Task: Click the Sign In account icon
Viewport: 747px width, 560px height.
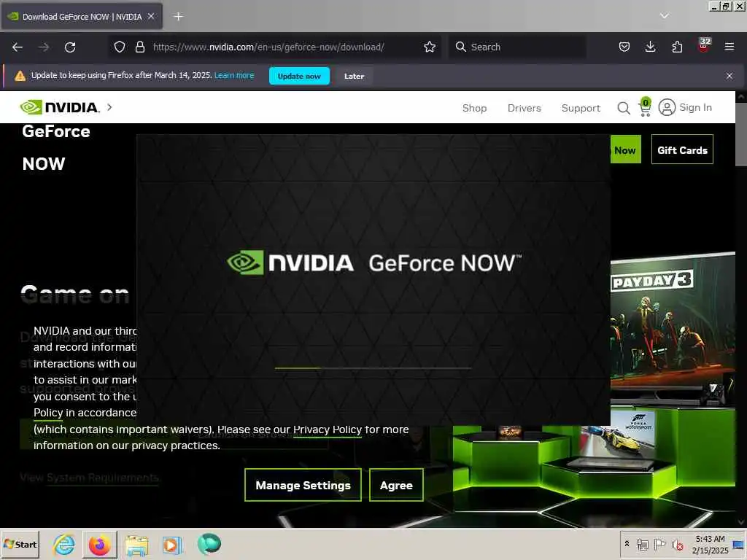Action: 667,107
